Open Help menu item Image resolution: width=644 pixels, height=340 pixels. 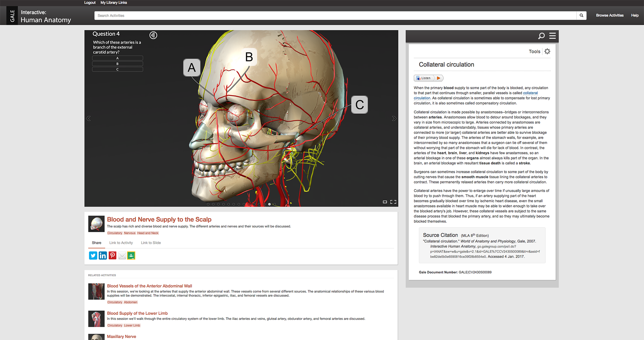[x=635, y=15]
